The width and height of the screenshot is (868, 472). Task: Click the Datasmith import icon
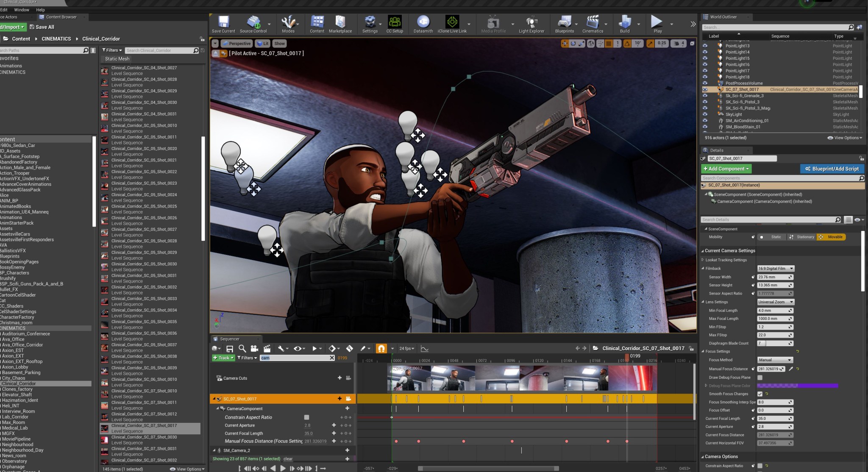tap(422, 21)
